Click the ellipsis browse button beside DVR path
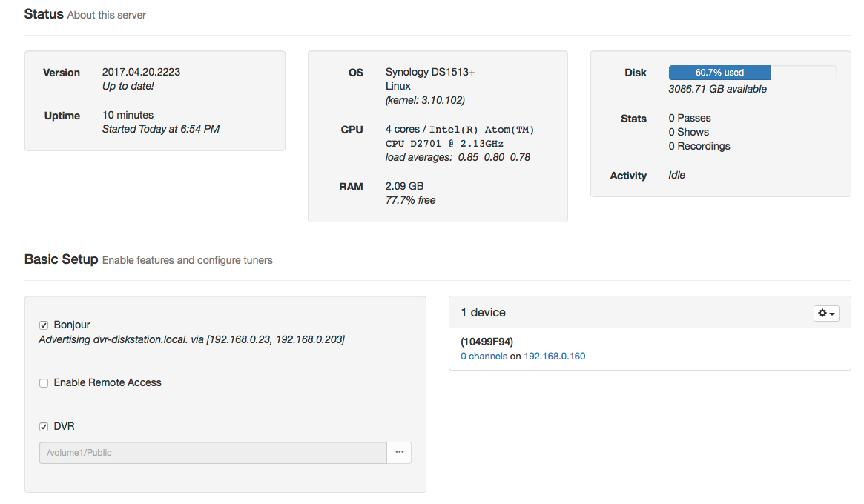This screenshot has width=864, height=504. [x=399, y=453]
